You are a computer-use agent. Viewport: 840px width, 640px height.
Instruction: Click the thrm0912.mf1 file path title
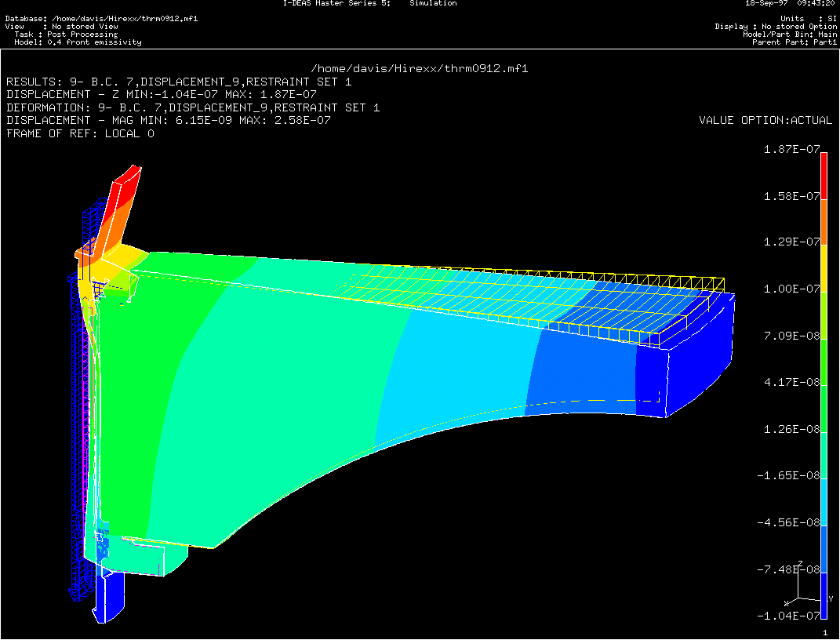pos(420,68)
